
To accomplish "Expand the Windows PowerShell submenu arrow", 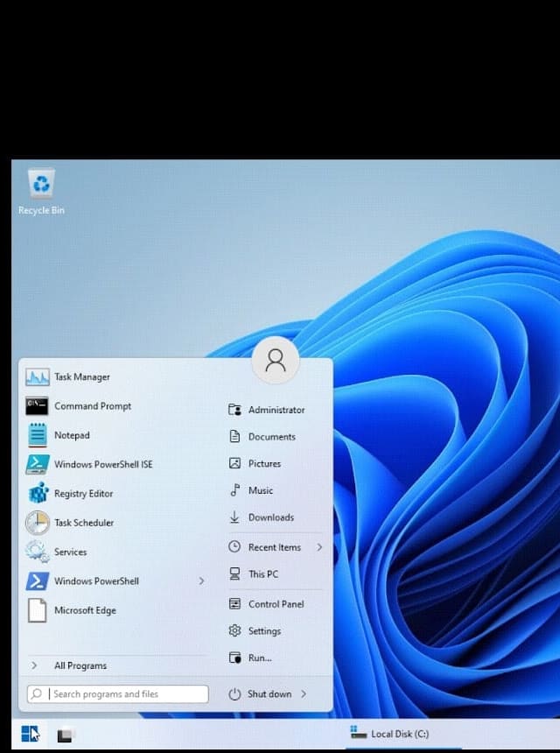I will pos(201,581).
